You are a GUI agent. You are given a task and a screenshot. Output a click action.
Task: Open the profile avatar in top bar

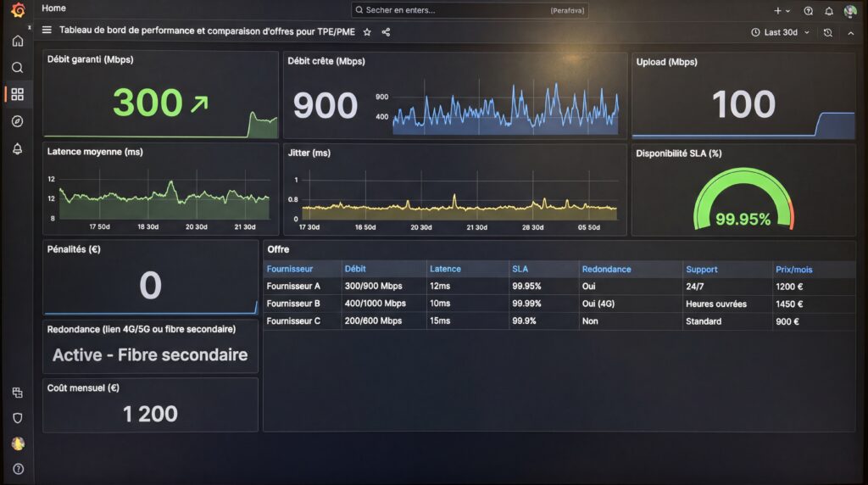click(x=850, y=11)
